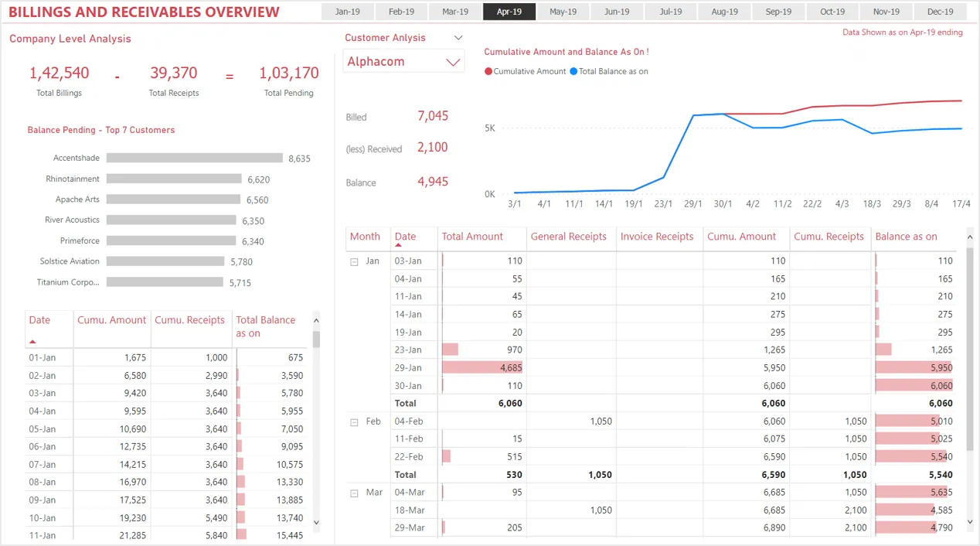Sort customer table by Month column
The height and width of the screenshot is (546, 980).
[x=365, y=237]
